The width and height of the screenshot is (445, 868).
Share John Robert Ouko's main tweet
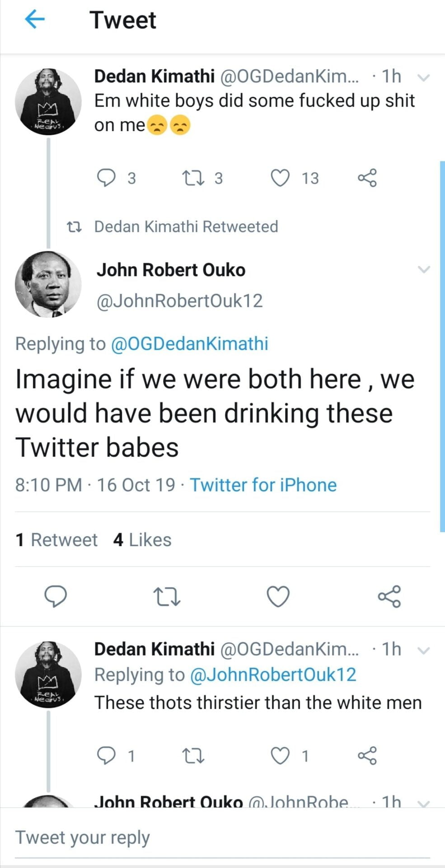389,596
